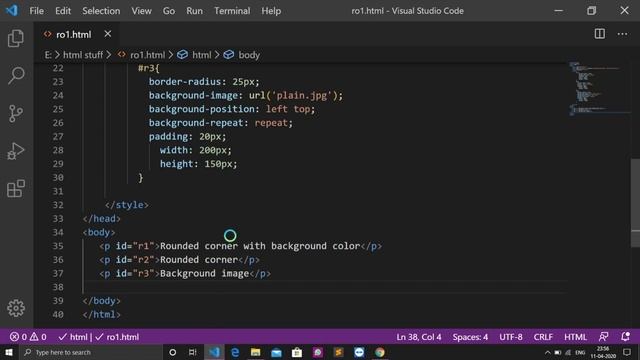
Task: Close the ro1.html tab
Action: pyautogui.click(x=108, y=34)
